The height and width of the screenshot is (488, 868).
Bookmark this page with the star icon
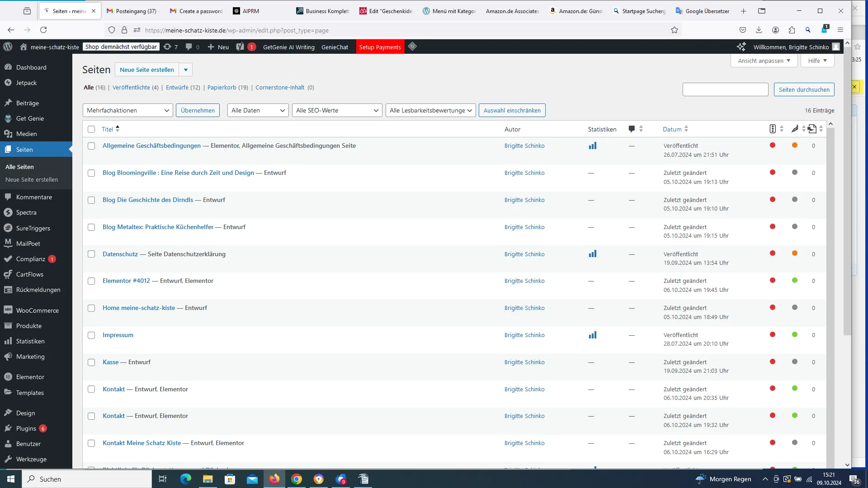pyautogui.click(x=674, y=30)
